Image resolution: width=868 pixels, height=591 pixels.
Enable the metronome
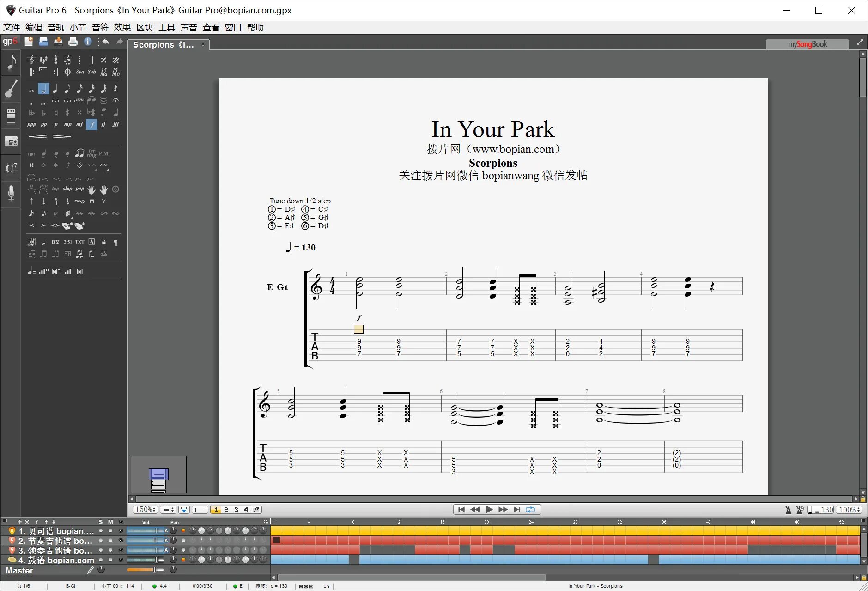pos(788,510)
